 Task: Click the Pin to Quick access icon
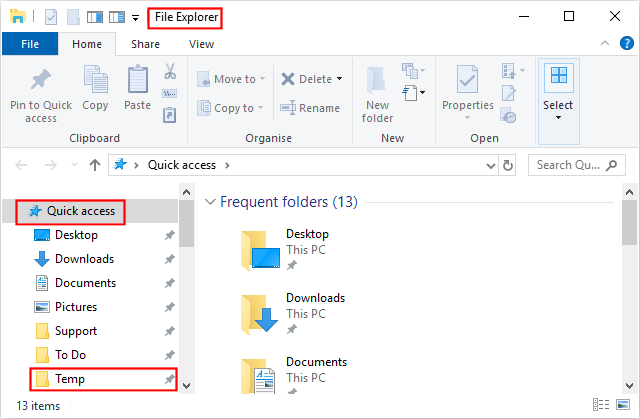pyautogui.click(x=41, y=81)
